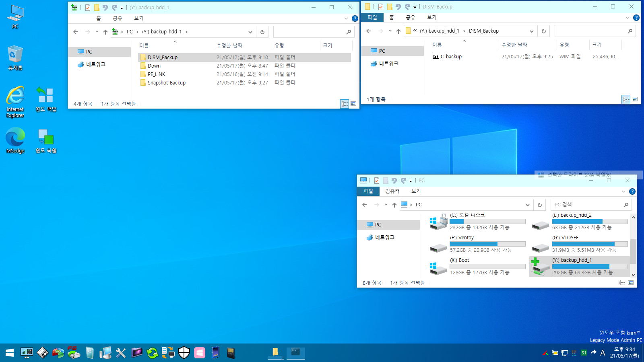Click the battery power tray icon

(x=555, y=353)
